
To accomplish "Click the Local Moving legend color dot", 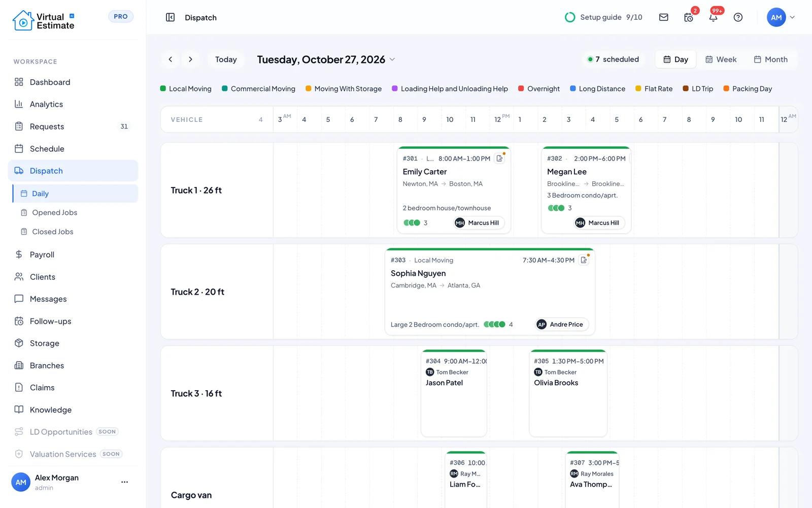I will (x=163, y=88).
